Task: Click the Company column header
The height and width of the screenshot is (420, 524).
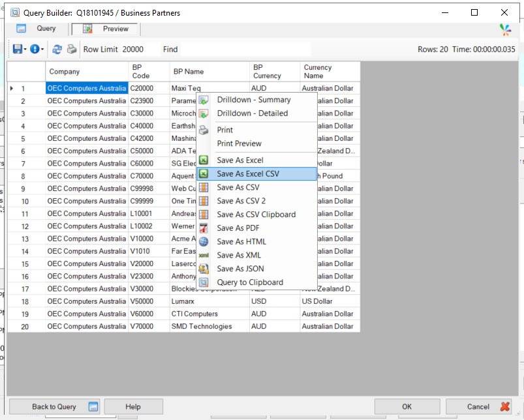Action: (x=87, y=72)
